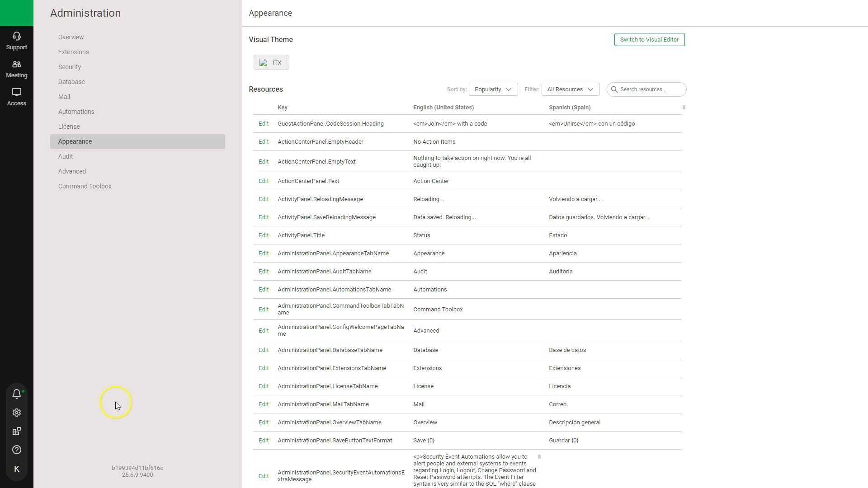868x488 pixels.
Task: Select the ITX visual theme
Action: [271, 63]
